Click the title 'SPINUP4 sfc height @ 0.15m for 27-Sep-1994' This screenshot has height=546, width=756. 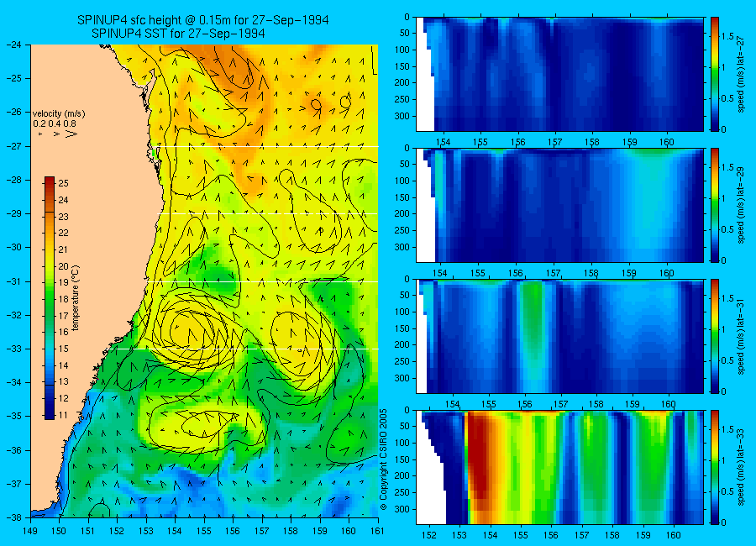203,20
